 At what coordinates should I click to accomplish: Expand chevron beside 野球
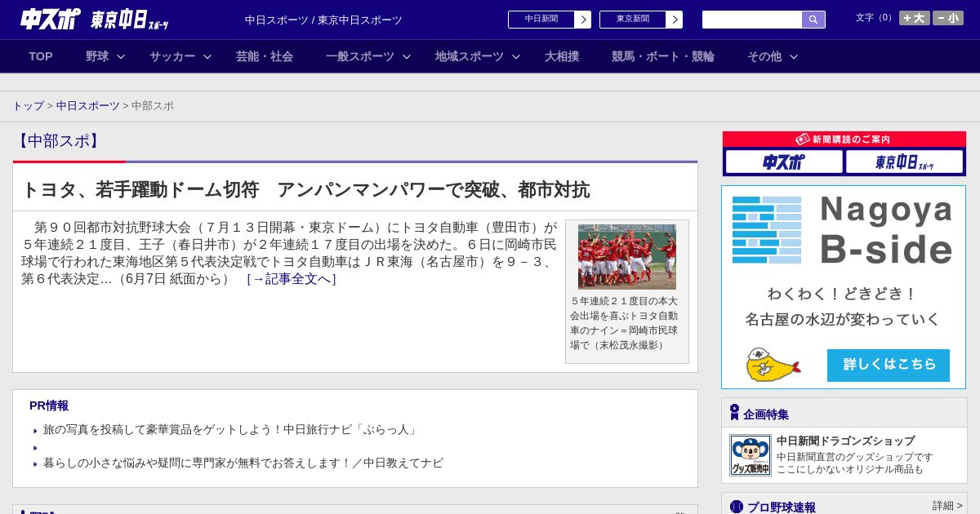click(121, 56)
